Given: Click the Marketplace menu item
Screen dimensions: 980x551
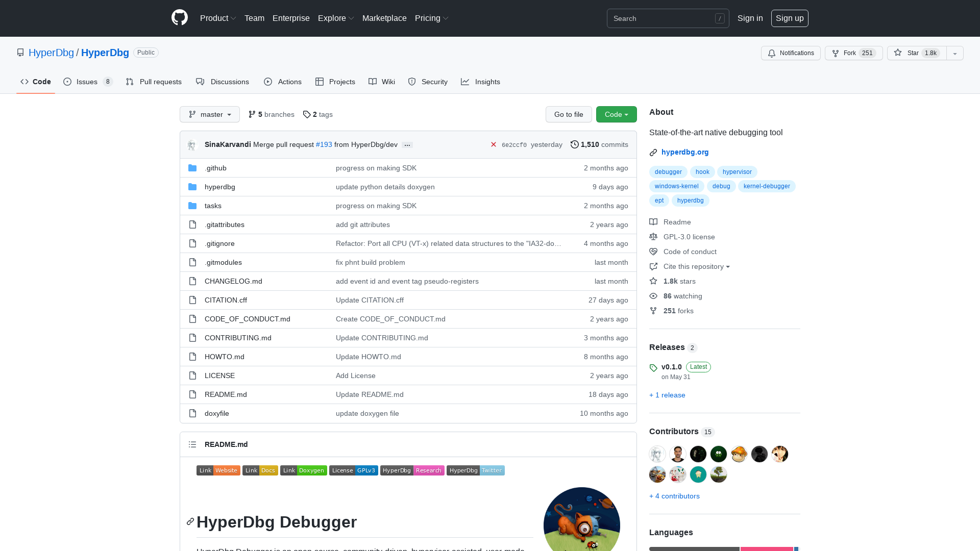Looking at the screenshot, I should click(x=384, y=18).
